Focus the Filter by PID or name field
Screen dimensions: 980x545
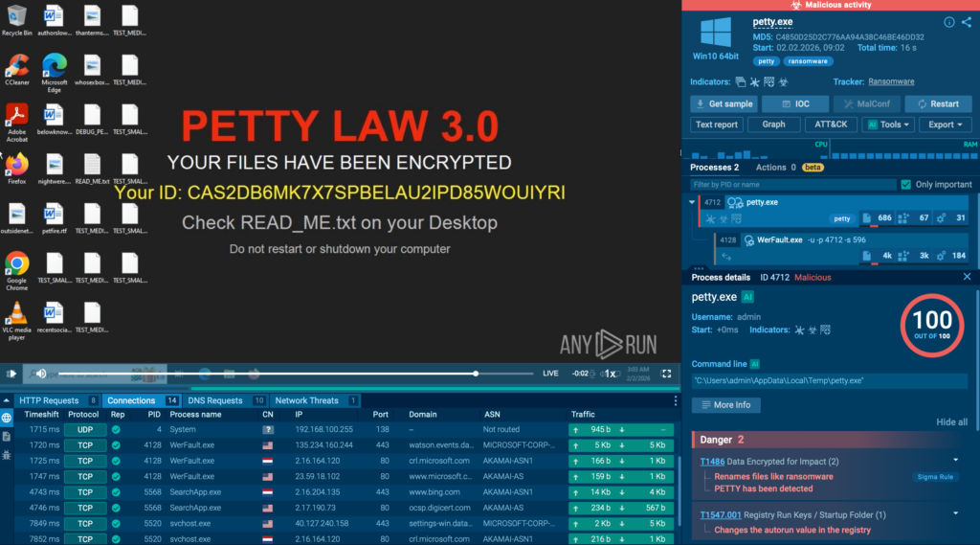coord(792,185)
